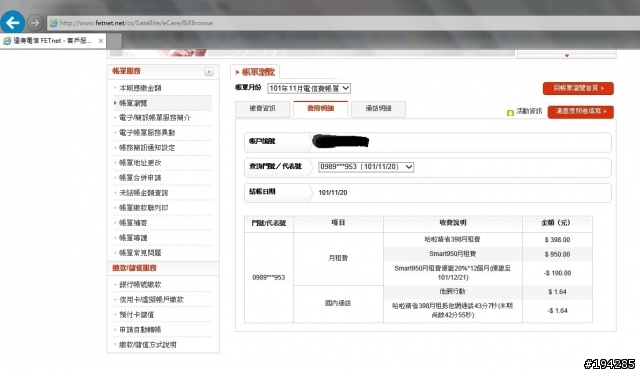Click the page icon beside the URL

click(53, 23)
